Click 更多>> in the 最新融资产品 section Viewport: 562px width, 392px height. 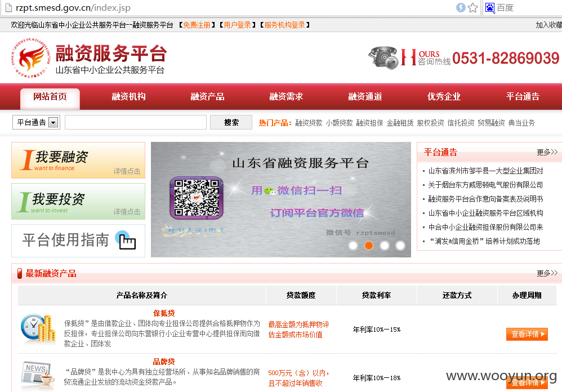(x=547, y=273)
